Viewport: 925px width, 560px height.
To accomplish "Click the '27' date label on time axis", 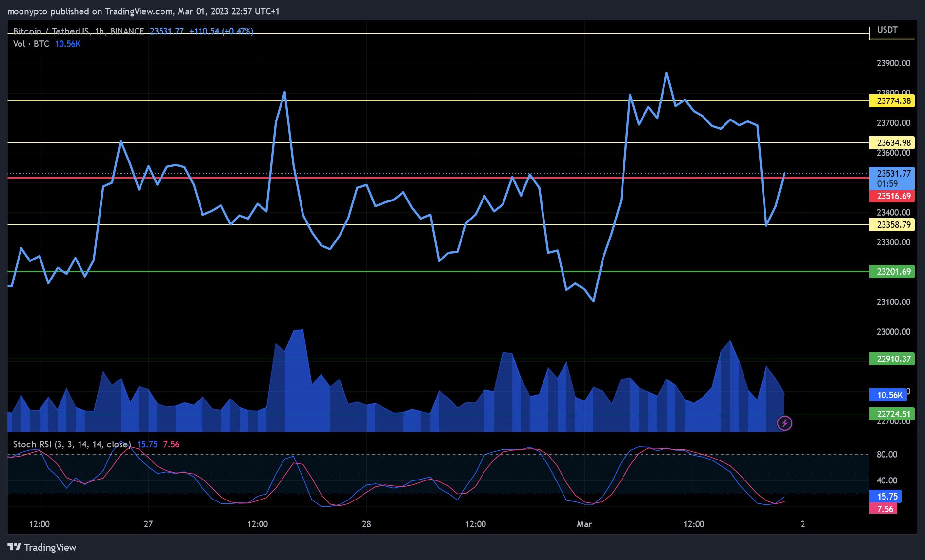I will pyautogui.click(x=148, y=524).
